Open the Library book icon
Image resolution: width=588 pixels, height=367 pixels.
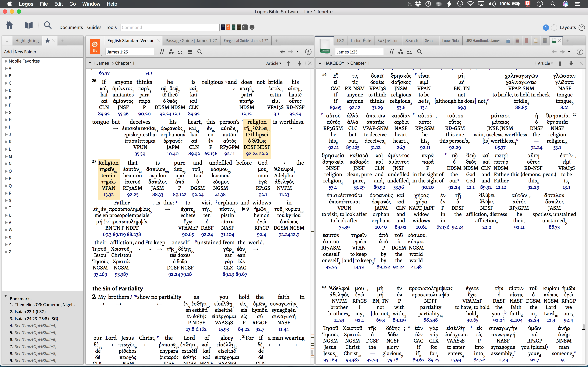click(x=28, y=25)
